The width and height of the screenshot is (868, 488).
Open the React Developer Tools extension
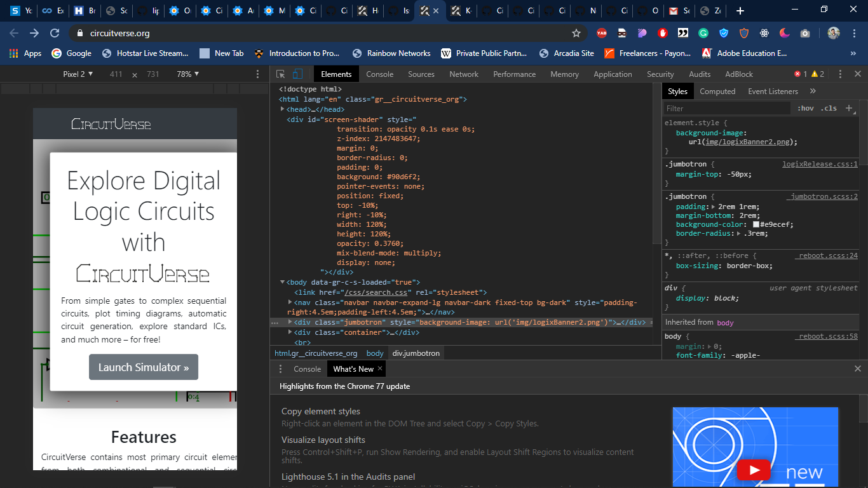pyautogui.click(x=764, y=33)
